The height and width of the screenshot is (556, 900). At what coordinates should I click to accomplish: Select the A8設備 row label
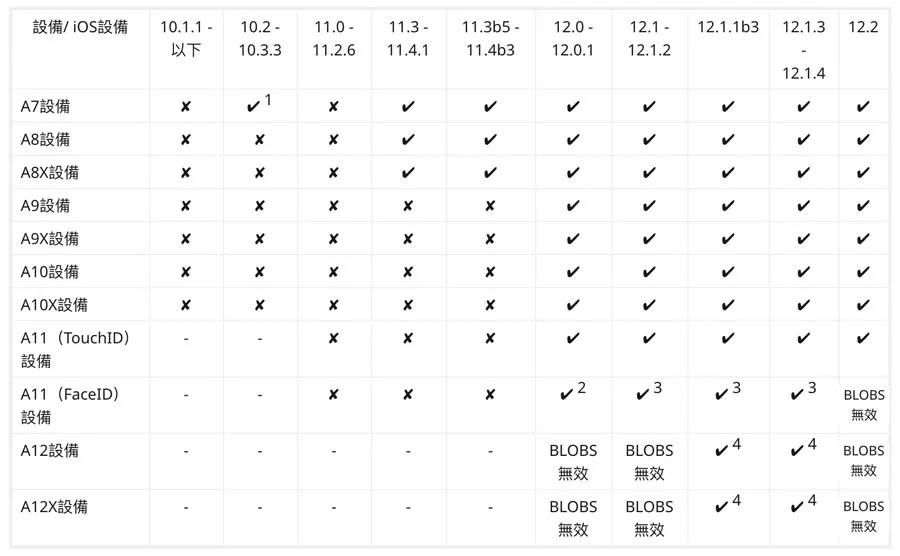(x=45, y=140)
